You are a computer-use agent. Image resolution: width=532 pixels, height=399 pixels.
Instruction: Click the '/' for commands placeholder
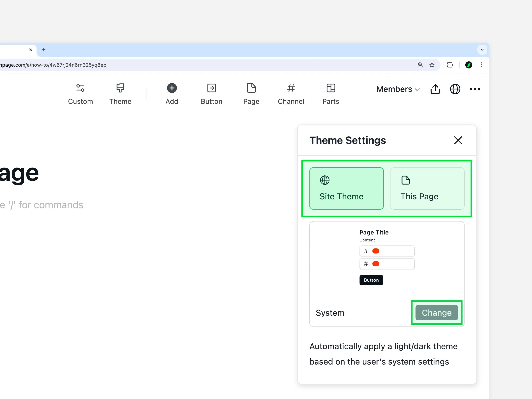point(42,205)
